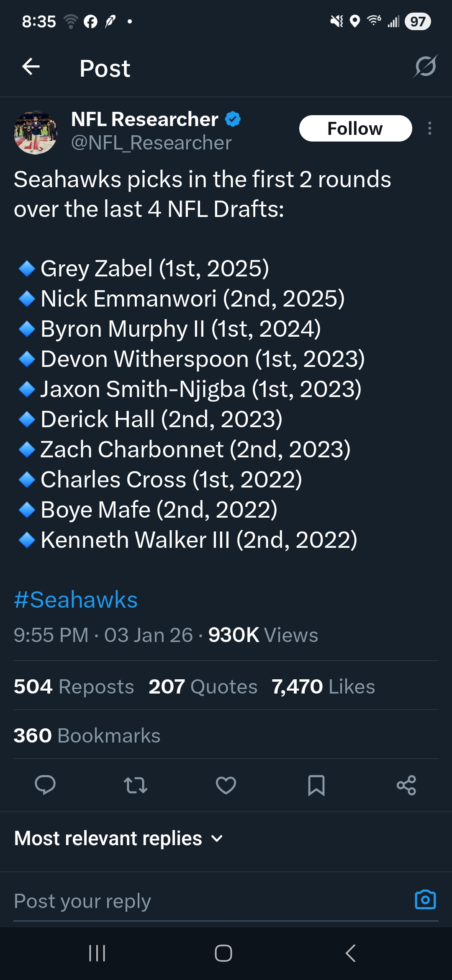Tap the share icon
The height and width of the screenshot is (980, 452).
406,785
